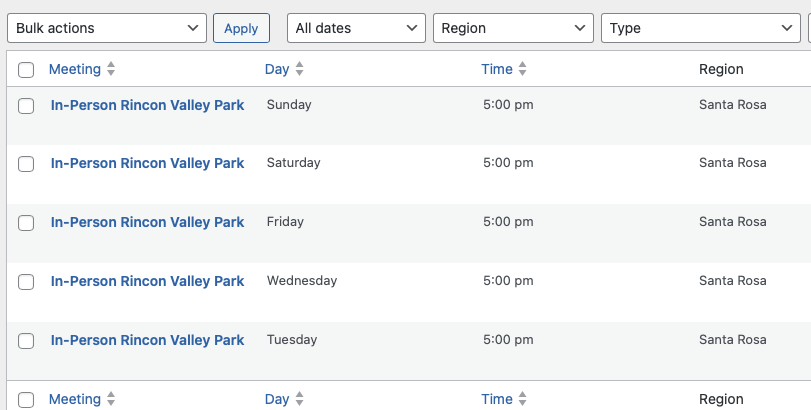
Task: Check the Wednesday meeting row checkbox
Action: point(26,282)
